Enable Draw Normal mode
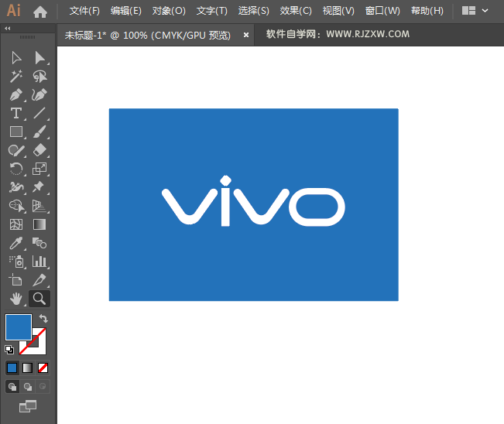Viewport: 504px width, 424px height. [12, 386]
